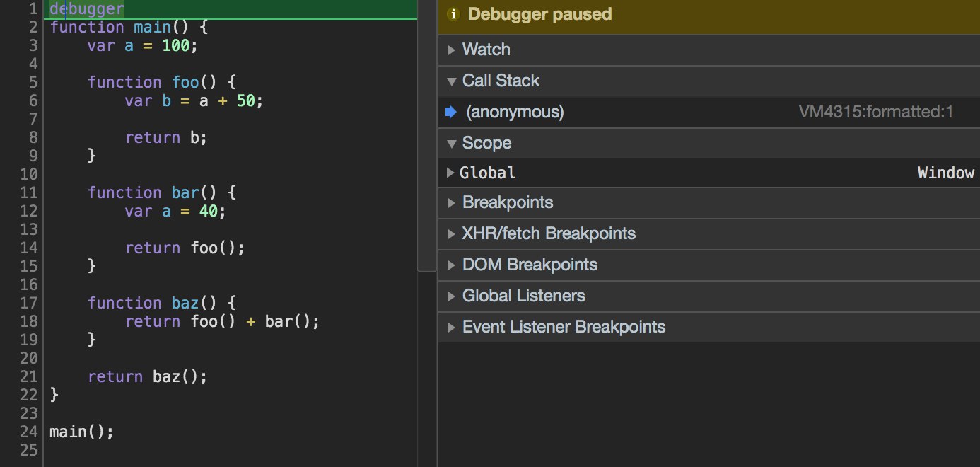980x467 pixels.
Task: Click the Global scope label
Action: [488, 173]
